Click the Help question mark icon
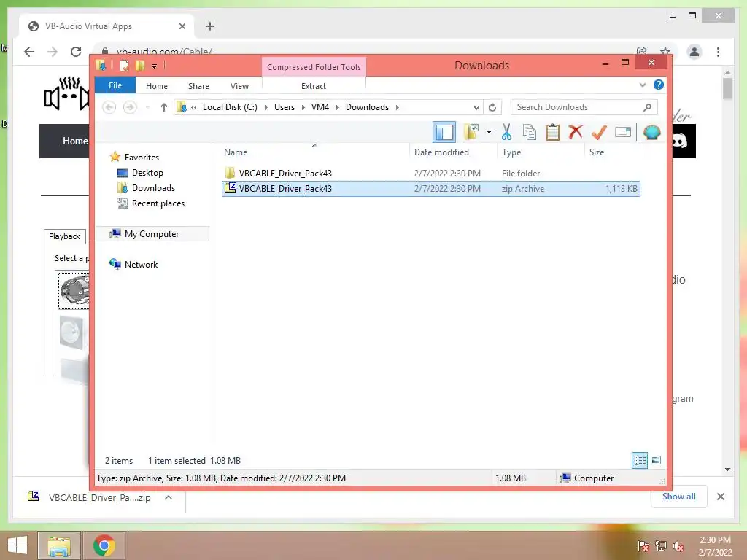The height and width of the screenshot is (560, 747). click(659, 85)
